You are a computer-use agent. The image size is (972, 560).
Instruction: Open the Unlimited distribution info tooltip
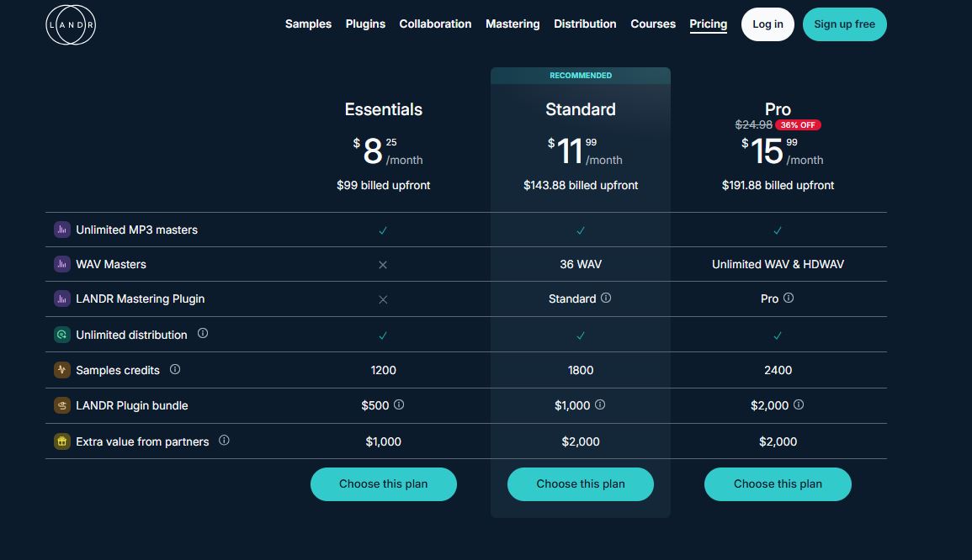click(203, 333)
